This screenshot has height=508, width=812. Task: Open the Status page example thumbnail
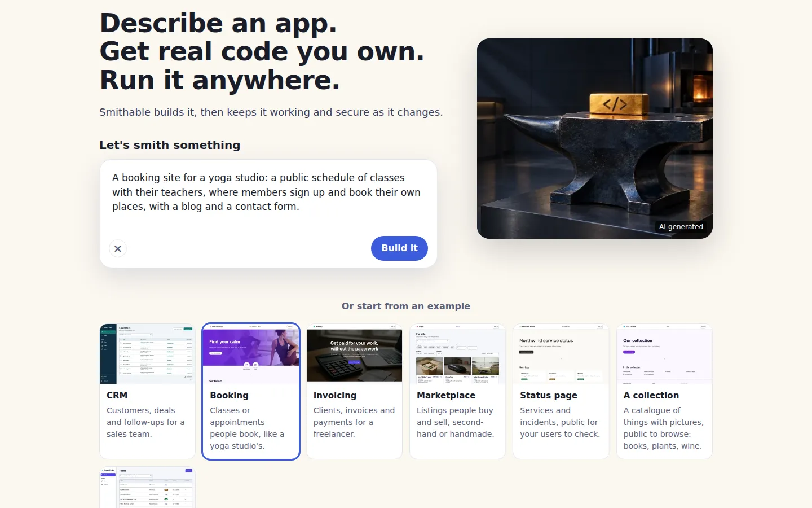coord(561,354)
